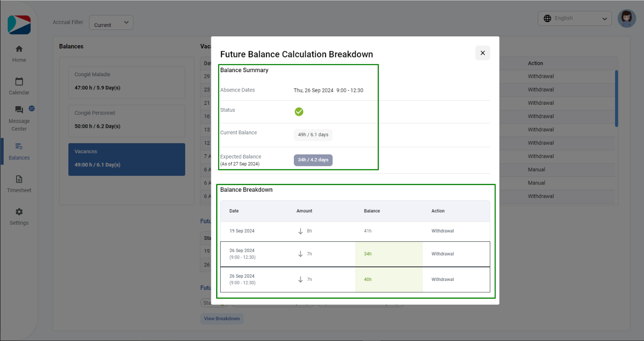Click Withdrawal in the 19 Sep row
The height and width of the screenshot is (341, 644).
point(442,231)
